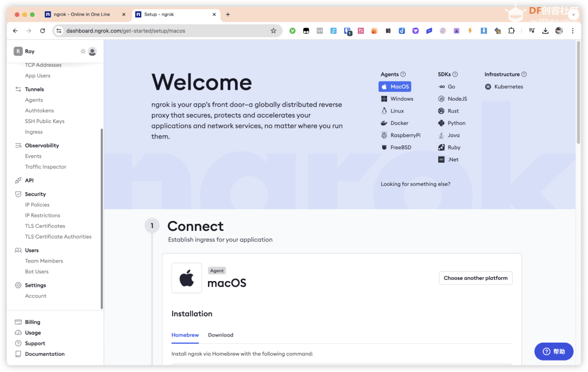
Task: Open the Users section in sidebar
Action: (x=32, y=251)
